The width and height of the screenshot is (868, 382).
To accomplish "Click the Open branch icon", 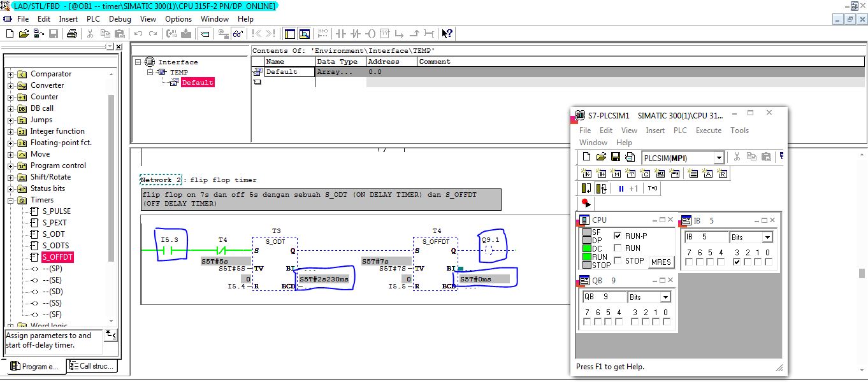I will pos(399,34).
